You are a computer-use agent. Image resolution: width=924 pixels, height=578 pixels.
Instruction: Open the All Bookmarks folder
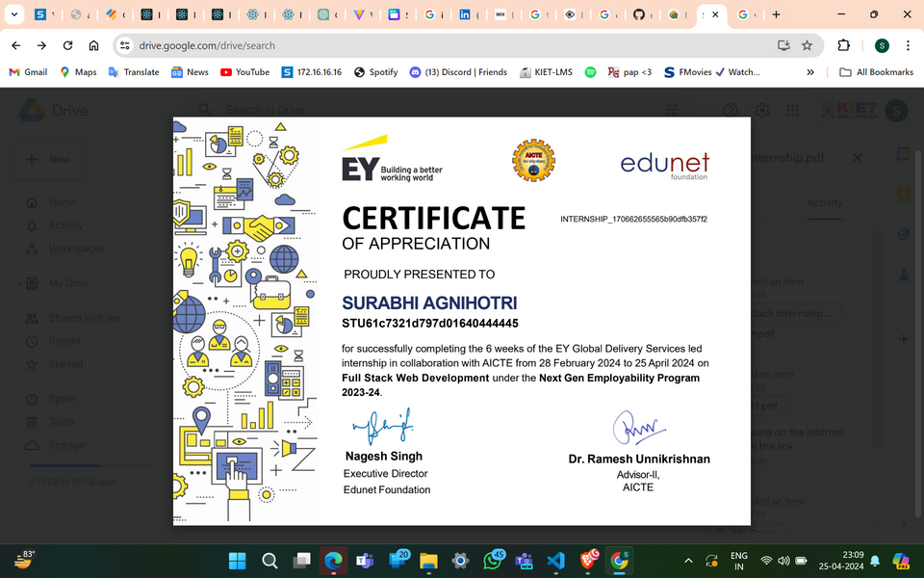coord(876,72)
